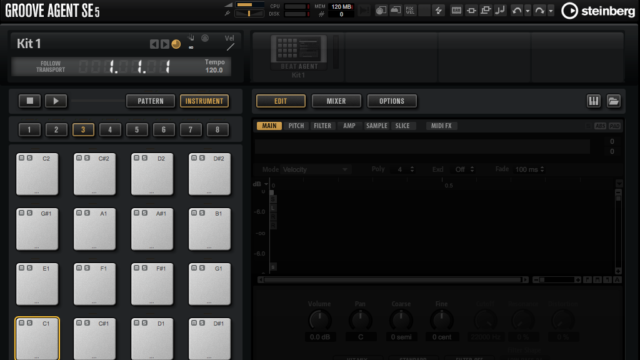This screenshot has height=360, width=640.
Task: Switch to Instrument pad mode
Action: point(204,101)
